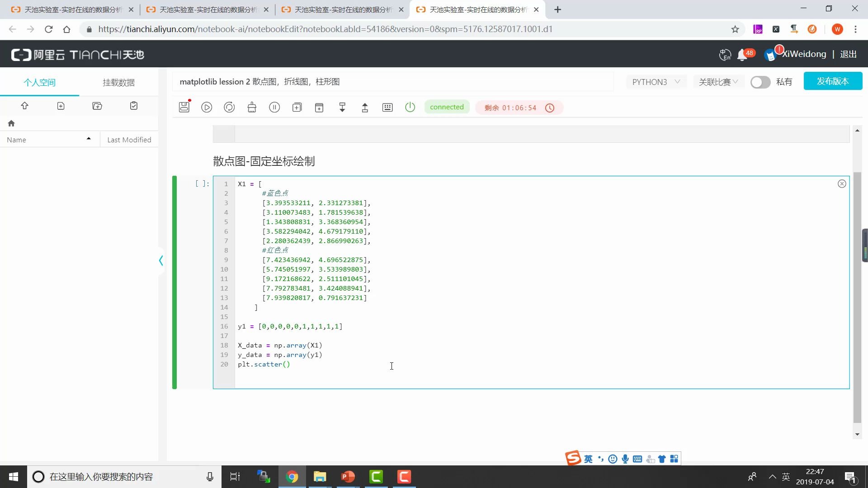Viewport: 868px width, 488px height.
Task: Click the restart kernel circular icon
Action: coord(229,107)
